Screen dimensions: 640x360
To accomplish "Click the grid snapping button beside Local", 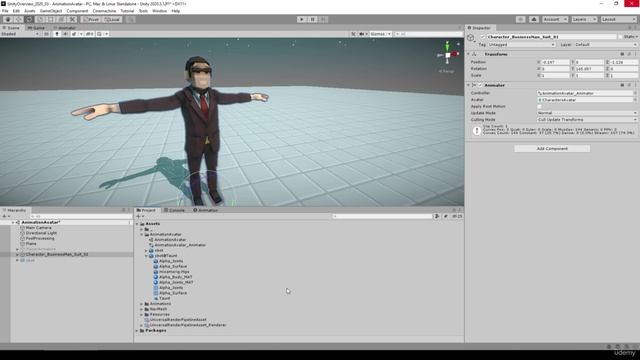I will coord(130,19).
